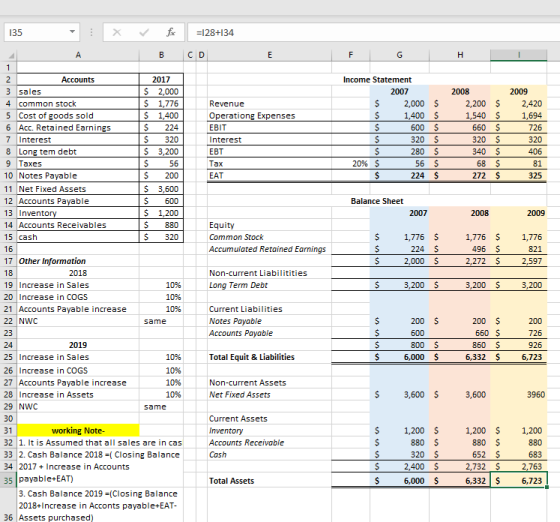Click the 'Long tem debt' cell

point(78,152)
